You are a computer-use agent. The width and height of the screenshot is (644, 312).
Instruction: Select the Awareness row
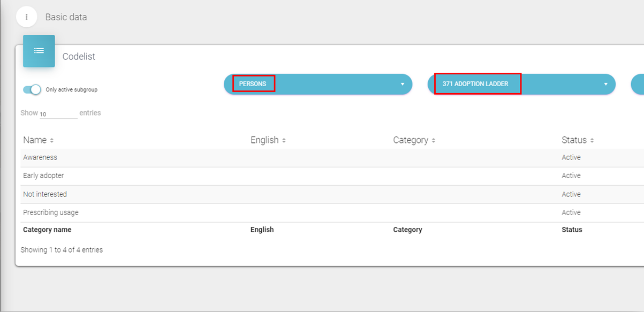click(40, 157)
